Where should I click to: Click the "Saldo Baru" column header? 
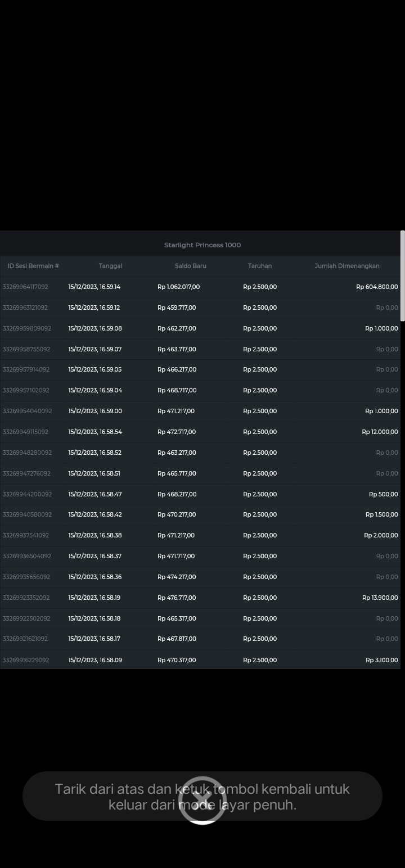(191, 266)
